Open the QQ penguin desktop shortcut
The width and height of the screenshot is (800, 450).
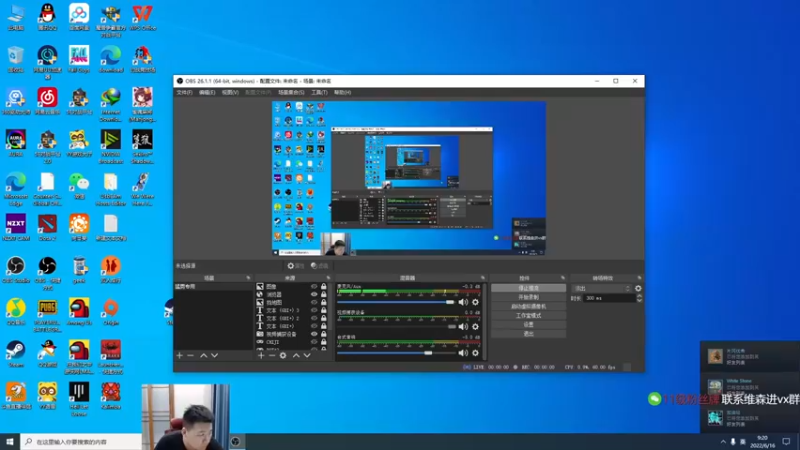[x=47, y=17]
